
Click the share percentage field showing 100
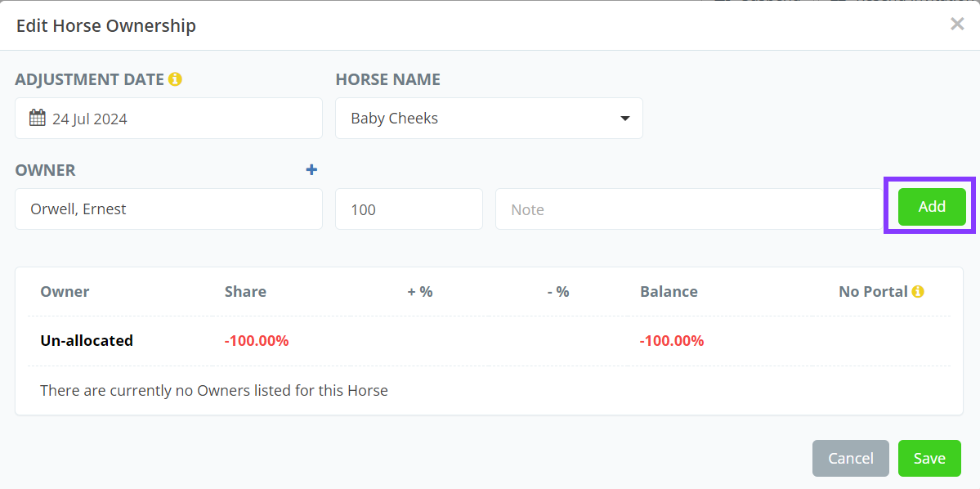click(x=409, y=209)
